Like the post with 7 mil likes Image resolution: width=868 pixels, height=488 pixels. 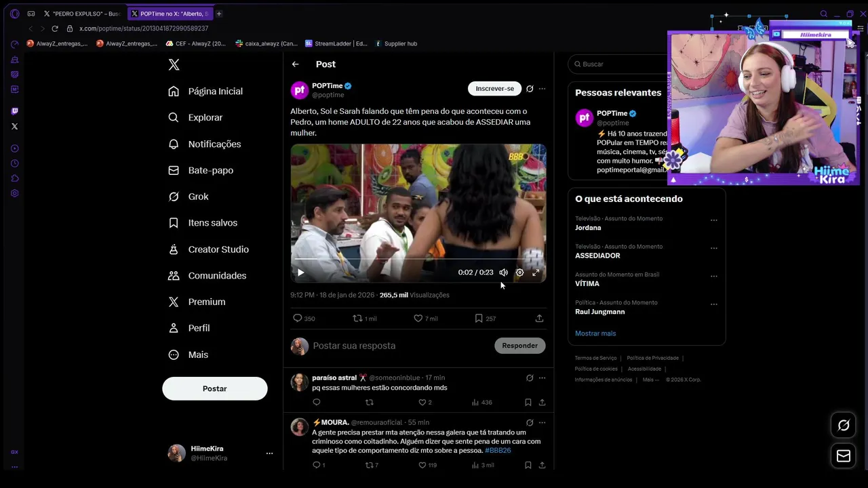tap(426, 318)
